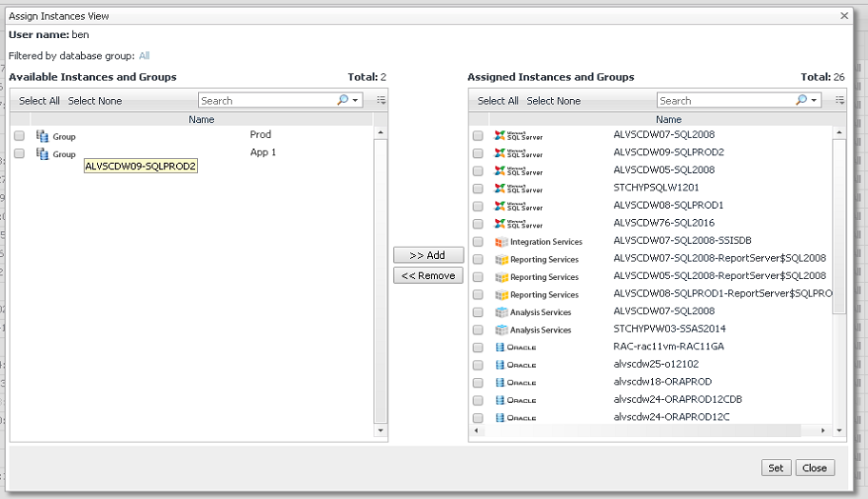Screen dimensions: 868x499
Task: Click the Reporting Services icon for ALVSCDW08-SQLPROD1
Action: pos(503,294)
